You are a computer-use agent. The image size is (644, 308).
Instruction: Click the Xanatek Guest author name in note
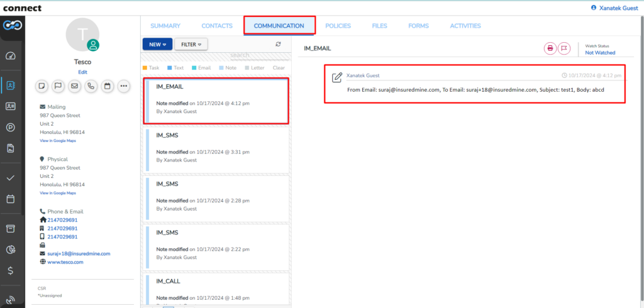pos(363,75)
